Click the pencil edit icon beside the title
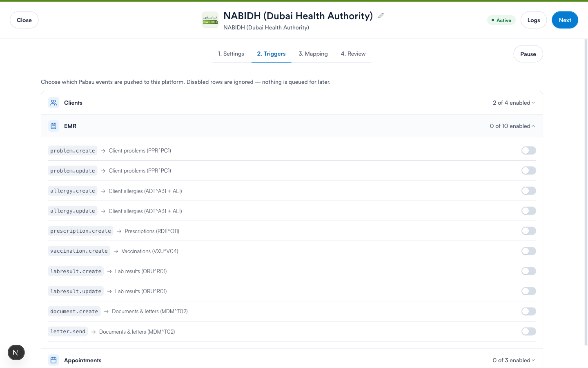Image resolution: width=588 pixels, height=368 pixels. [x=381, y=16]
